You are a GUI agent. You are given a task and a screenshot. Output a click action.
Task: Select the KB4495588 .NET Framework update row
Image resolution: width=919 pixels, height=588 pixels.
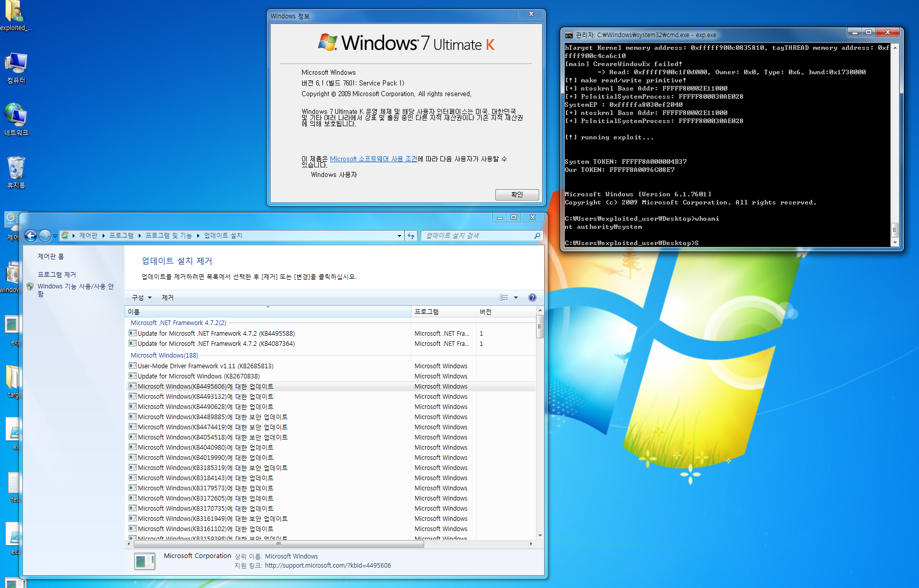(x=331, y=333)
